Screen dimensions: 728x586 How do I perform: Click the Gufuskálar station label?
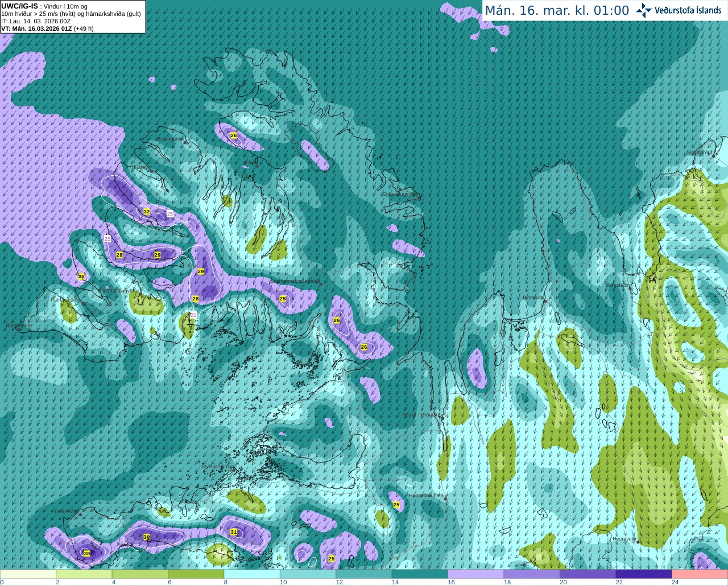click(x=66, y=511)
